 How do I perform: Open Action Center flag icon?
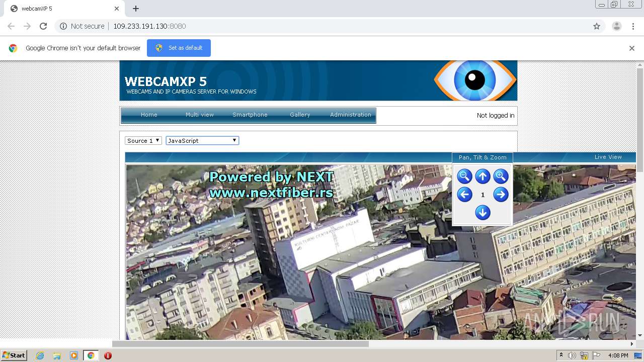[x=596, y=355]
